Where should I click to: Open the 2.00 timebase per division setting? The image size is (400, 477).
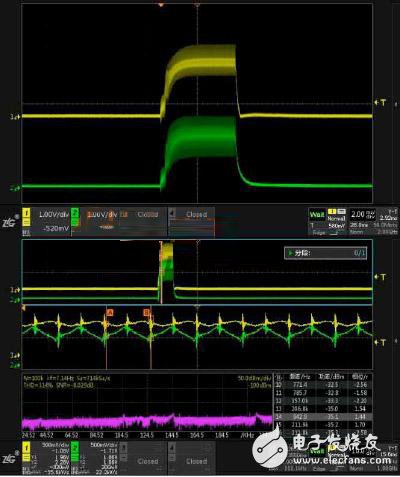(x=363, y=215)
